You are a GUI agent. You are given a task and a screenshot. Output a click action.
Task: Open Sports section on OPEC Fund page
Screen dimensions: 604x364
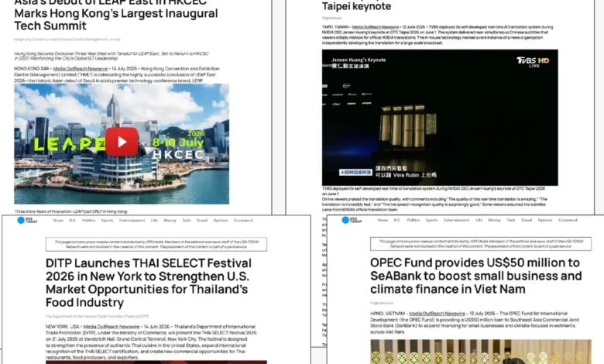point(431,220)
